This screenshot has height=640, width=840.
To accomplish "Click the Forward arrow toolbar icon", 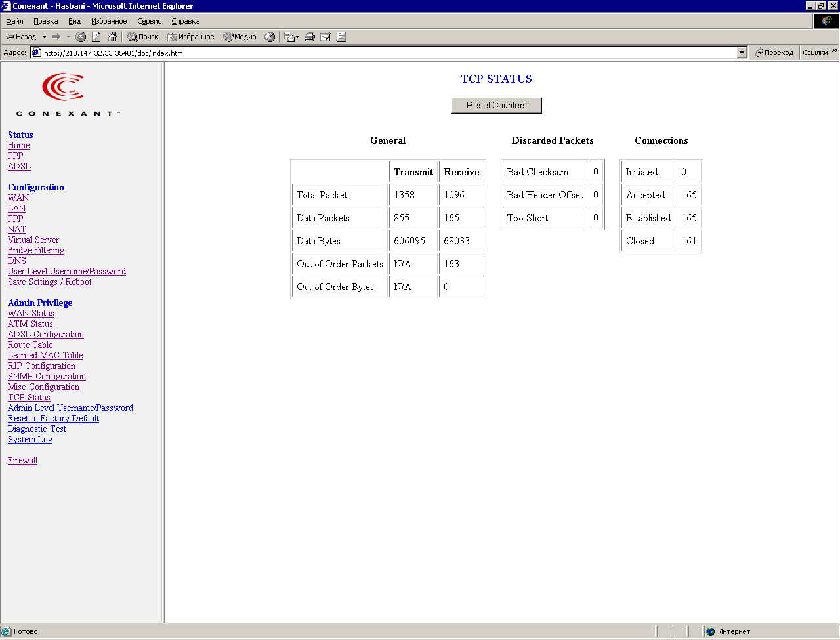I will click(56, 37).
